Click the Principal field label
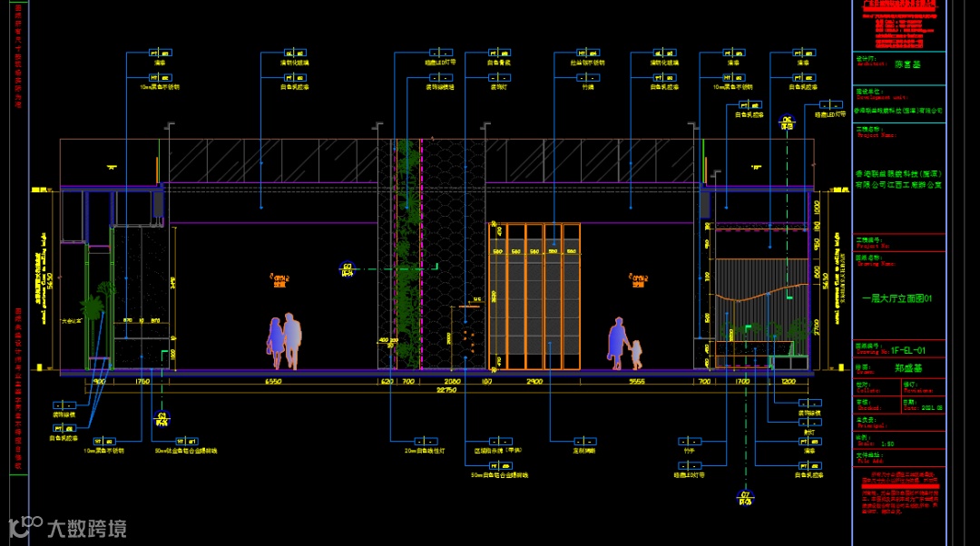The image size is (980, 546). [x=870, y=426]
